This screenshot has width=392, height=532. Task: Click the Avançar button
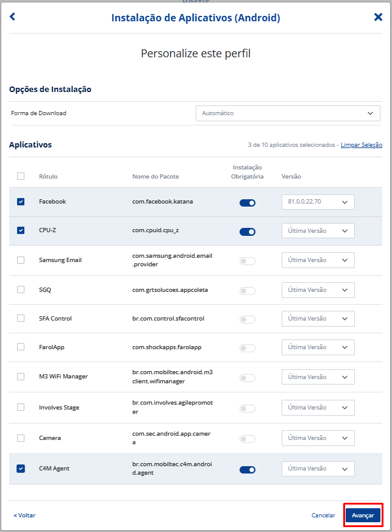(363, 516)
